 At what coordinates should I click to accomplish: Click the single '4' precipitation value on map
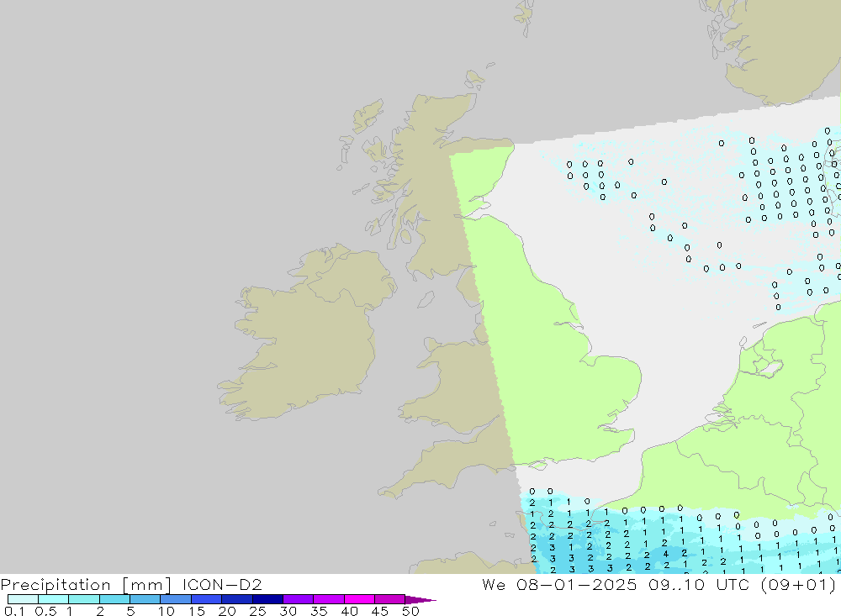point(665,554)
